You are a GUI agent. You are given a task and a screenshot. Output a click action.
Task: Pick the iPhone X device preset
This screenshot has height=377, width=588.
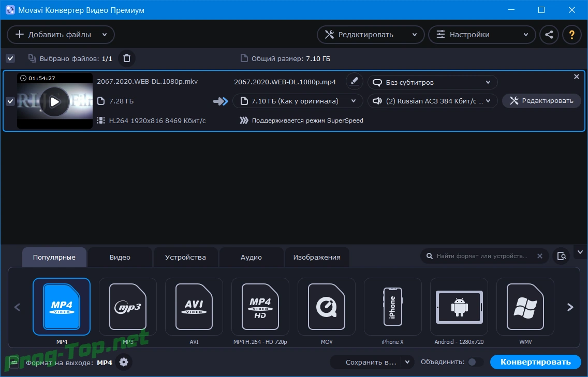click(393, 307)
